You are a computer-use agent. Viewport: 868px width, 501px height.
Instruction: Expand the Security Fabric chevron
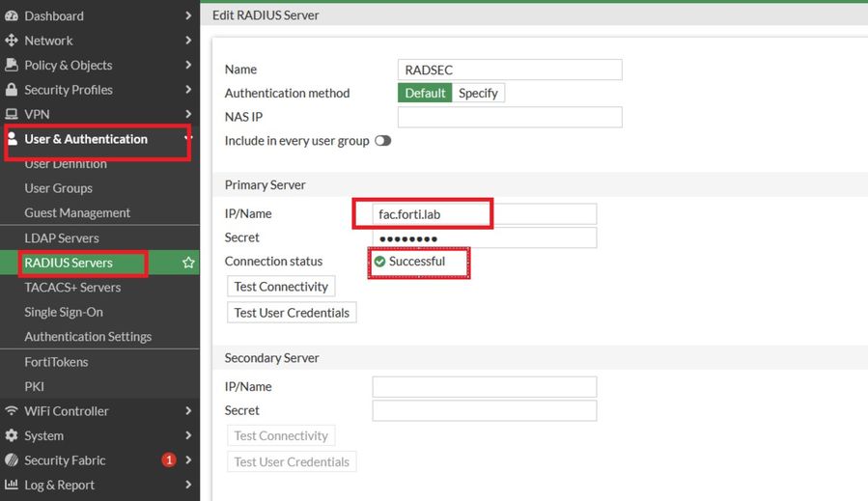click(x=188, y=459)
